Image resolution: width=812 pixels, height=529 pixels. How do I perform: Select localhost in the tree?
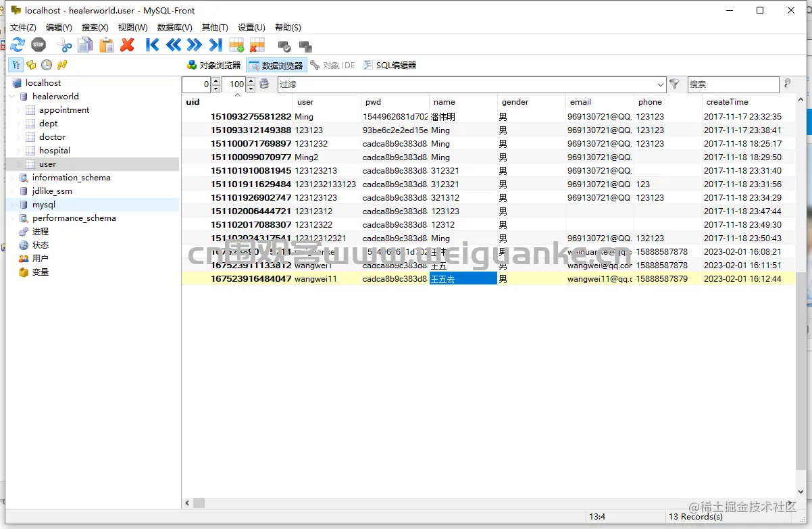coord(43,83)
